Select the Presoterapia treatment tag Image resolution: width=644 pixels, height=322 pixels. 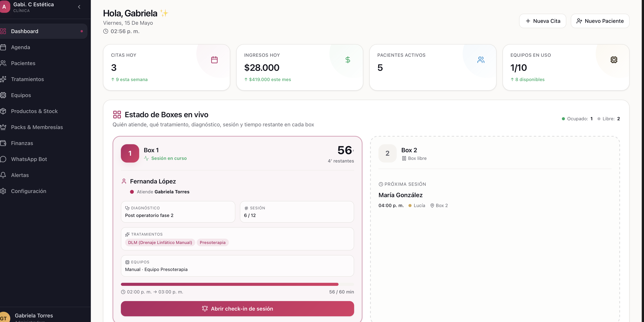(x=213, y=243)
